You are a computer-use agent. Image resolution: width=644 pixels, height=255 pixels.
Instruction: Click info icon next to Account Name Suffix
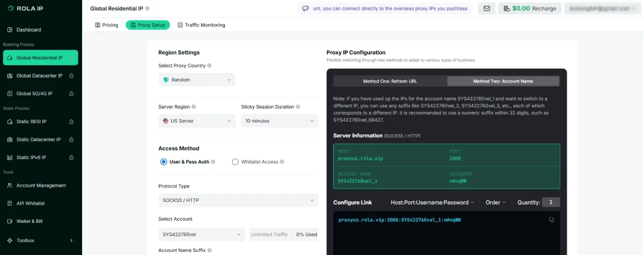210,250
